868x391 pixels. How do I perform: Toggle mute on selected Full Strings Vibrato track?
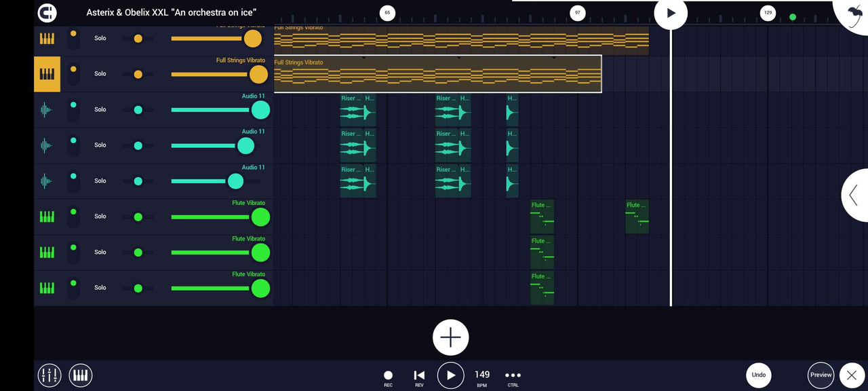point(73,74)
